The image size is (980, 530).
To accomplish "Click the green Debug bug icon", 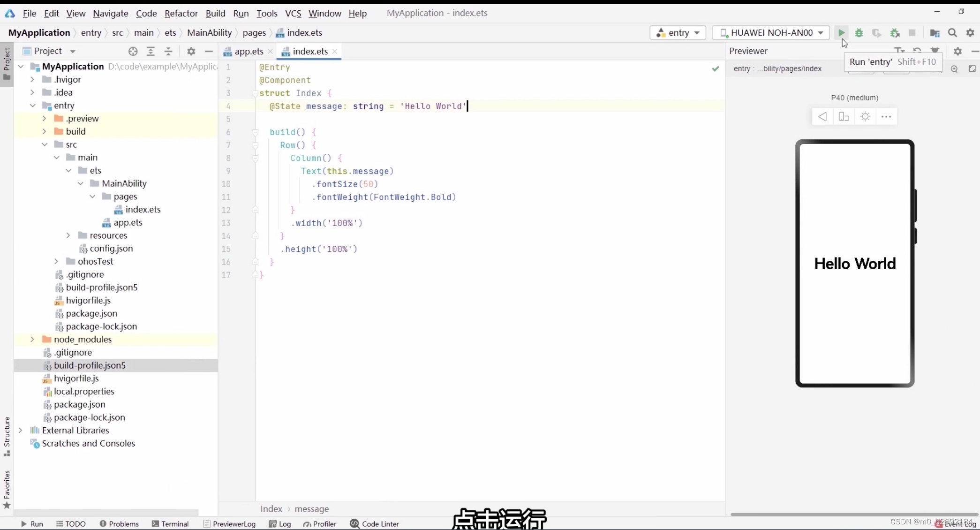I will coord(859,33).
